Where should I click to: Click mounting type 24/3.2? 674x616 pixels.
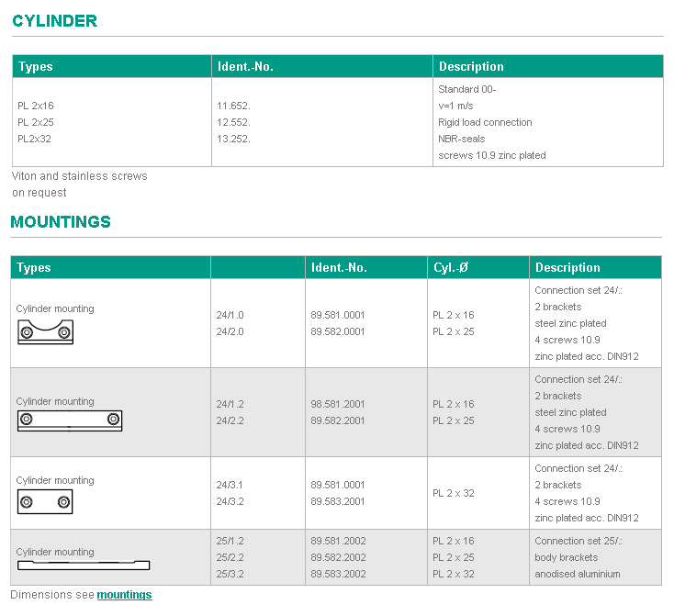coord(230,501)
